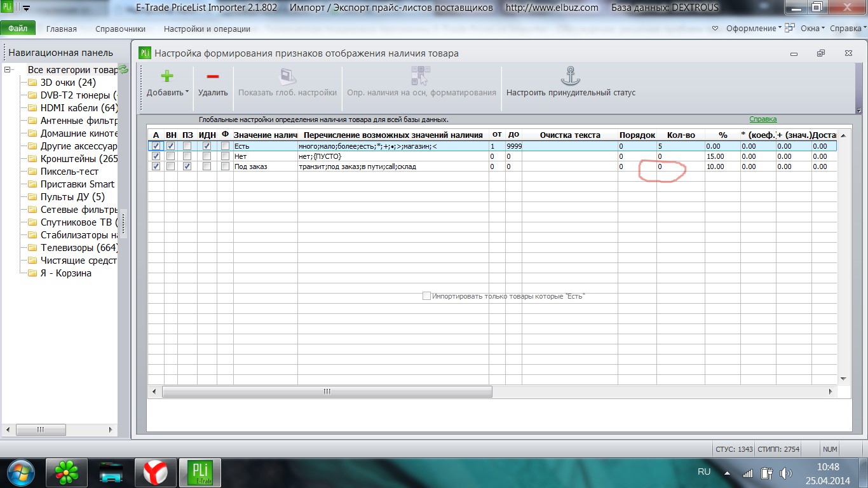
Task: Open the Файл menu
Action: tap(18, 29)
